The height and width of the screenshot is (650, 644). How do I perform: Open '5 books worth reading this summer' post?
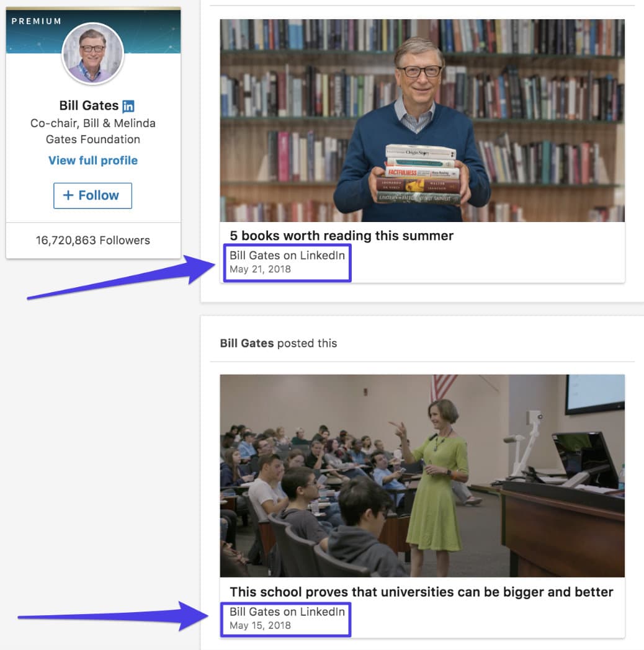pos(342,236)
